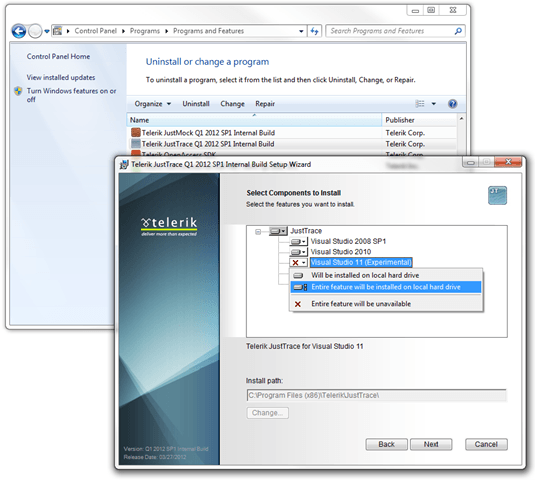Close the JustTrace Setup Wizard window
The width and height of the screenshot is (535, 480).
coord(508,162)
